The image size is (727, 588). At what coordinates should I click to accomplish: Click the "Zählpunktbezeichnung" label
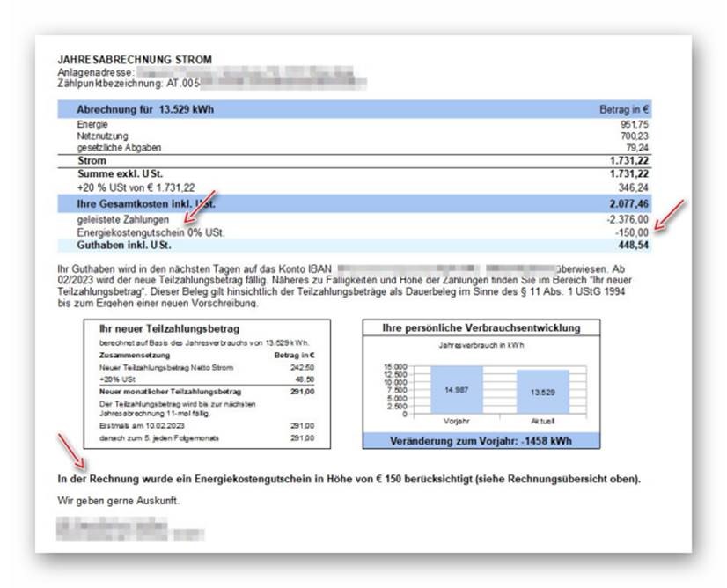(x=110, y=84)
